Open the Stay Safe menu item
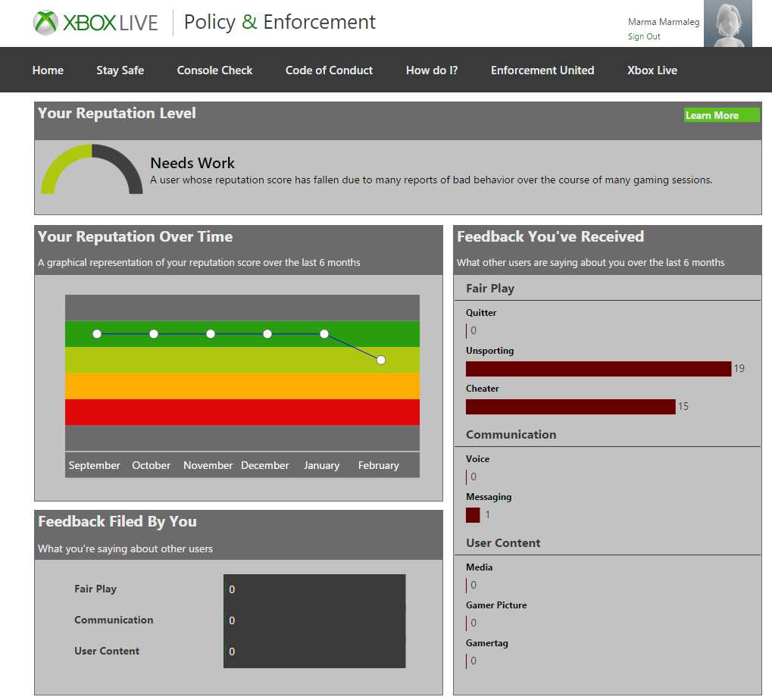The width and height of the screenshot is (772, 700). (120, 70)
